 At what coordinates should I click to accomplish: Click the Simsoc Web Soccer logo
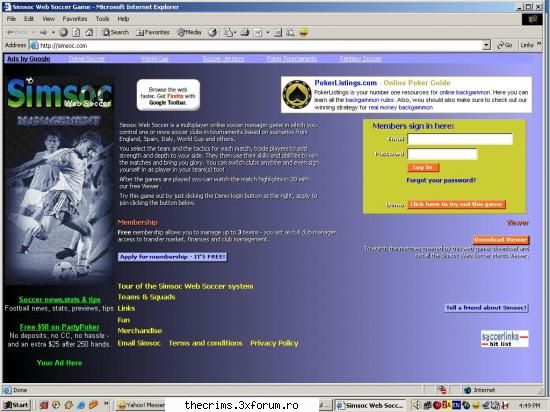[x=59, y=94]
